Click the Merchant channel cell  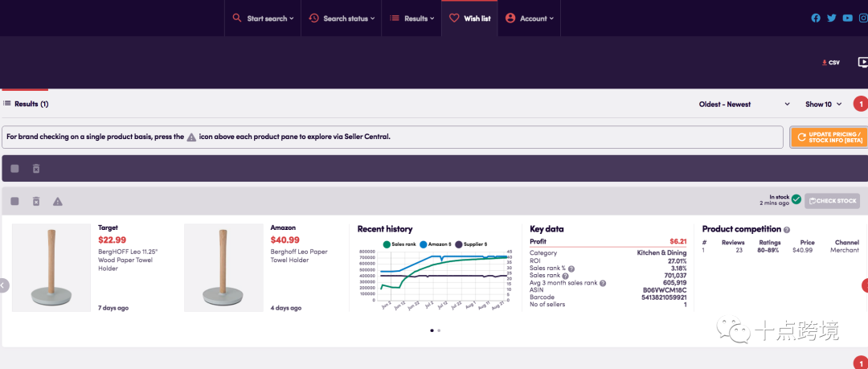(845, 251)
